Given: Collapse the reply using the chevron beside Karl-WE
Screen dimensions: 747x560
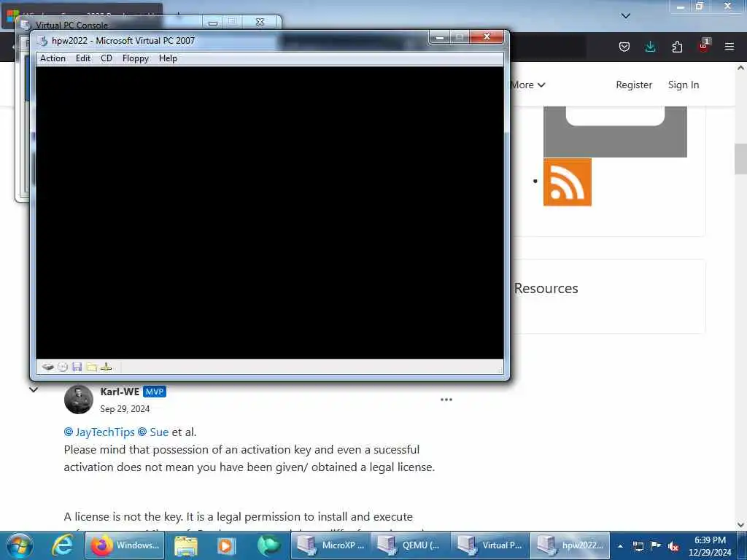Looking at the screenshot, I should click(34, 389).
